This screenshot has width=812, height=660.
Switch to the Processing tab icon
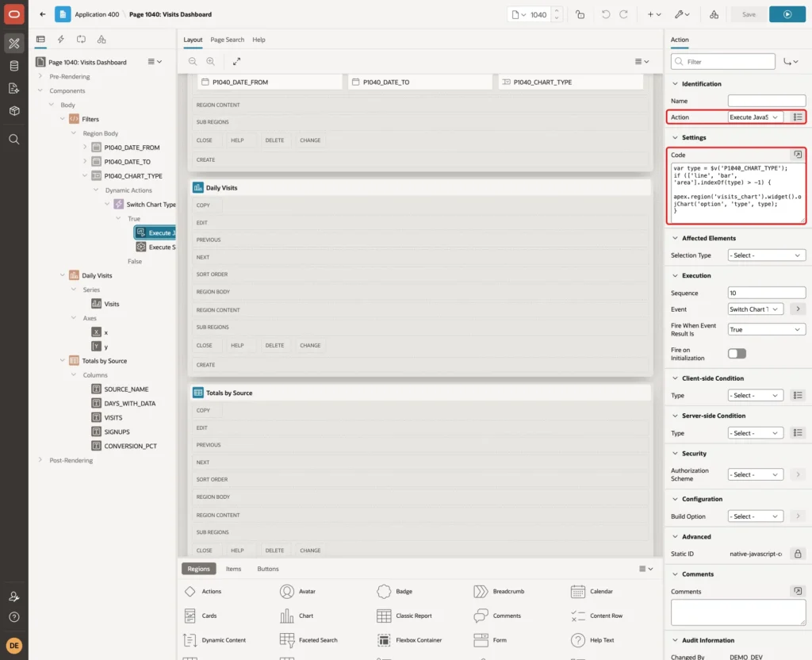[x=82, y=40]
